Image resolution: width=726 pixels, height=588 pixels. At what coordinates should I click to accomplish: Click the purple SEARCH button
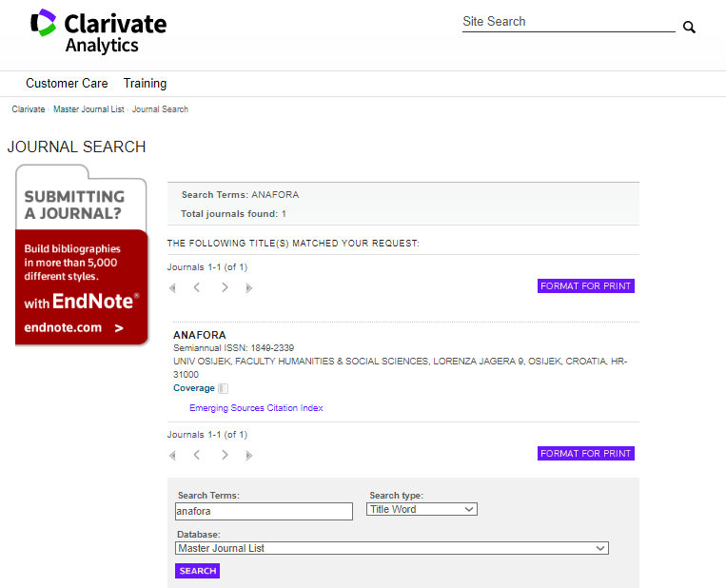197,571
